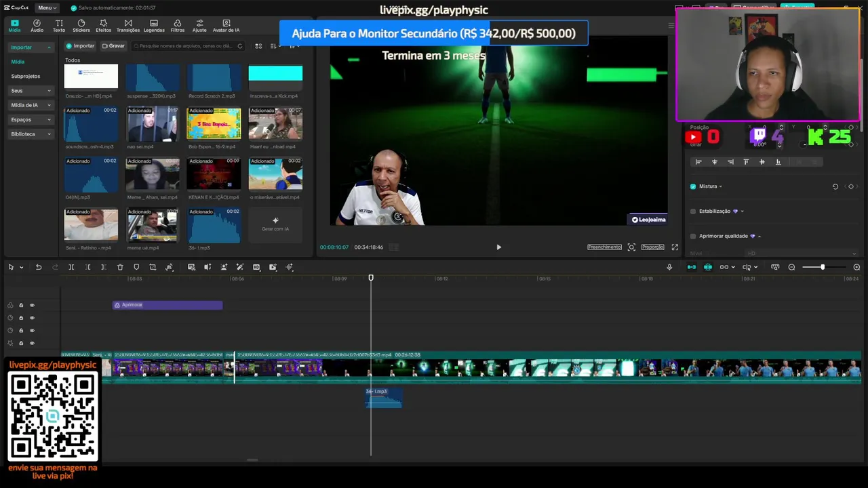The width and height of the screenshot is (868, 488).
Task: Click the delete trash icon in timeline toolbar
Action: point(120,267)
